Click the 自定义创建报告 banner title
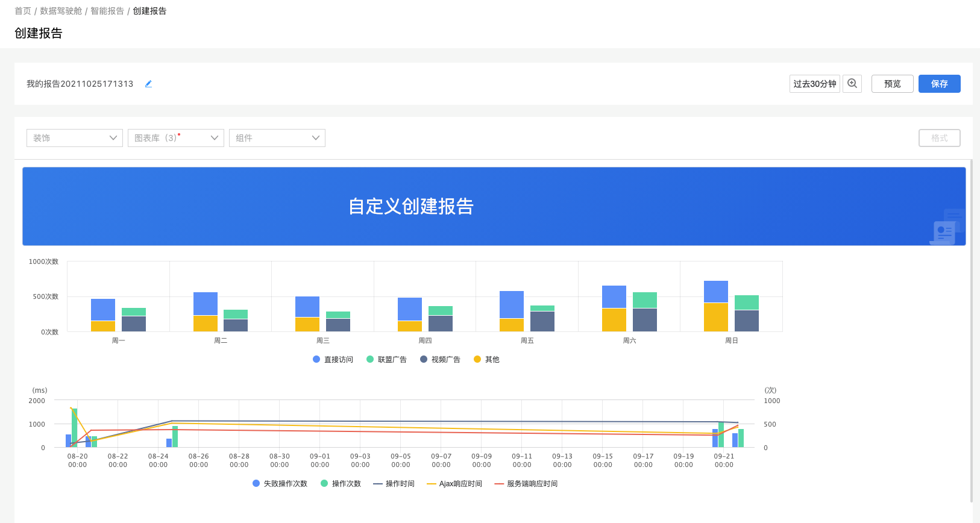The height and width of the screenshot is (523, 980). (x=411, y=206)
